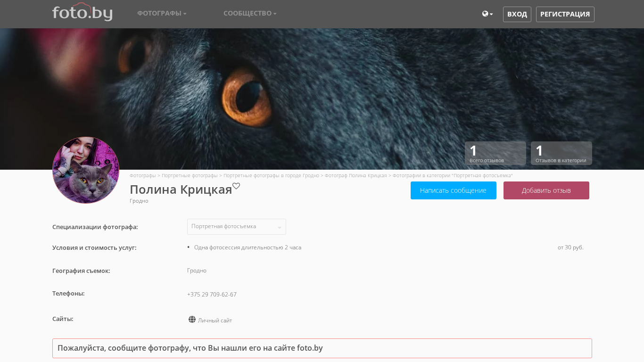Screen dimensions: 644x362
Task: Click the price text от 30 руб.
Action: 570,247
